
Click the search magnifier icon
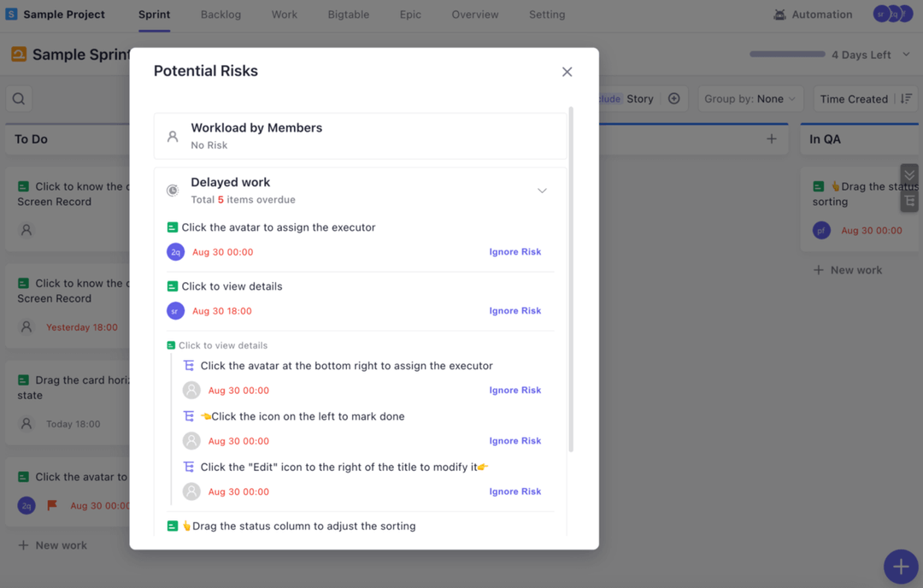point(19,99)
